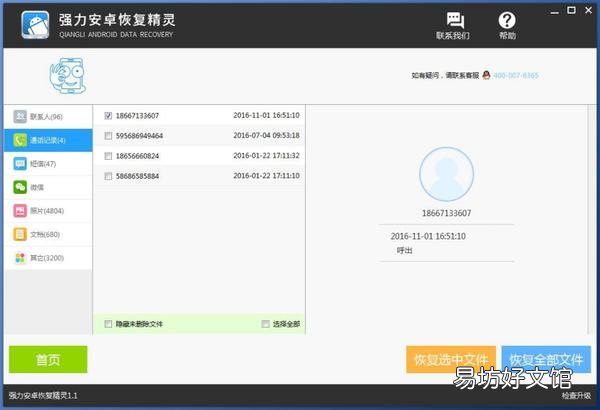Click the blue 恢复全部文件 button
Screen dimensions: 600x410
[546, 359]
